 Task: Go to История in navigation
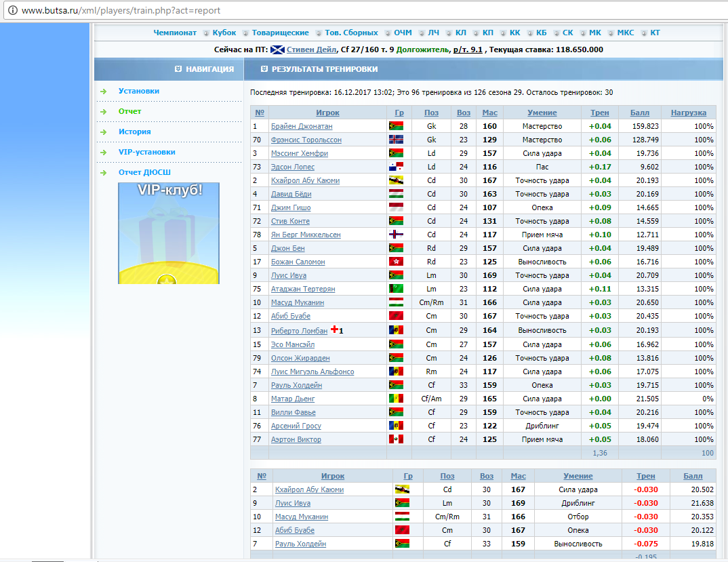click(135, 132)
